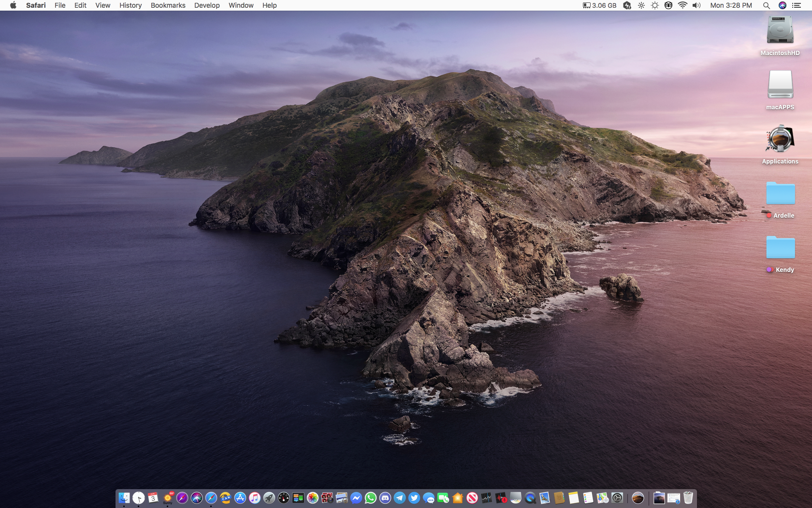Image resolution: width=812 pixels, height=508 pixels.
Task: Open the macOS Mojave installer Dock icon
Action: click(638, 498)
